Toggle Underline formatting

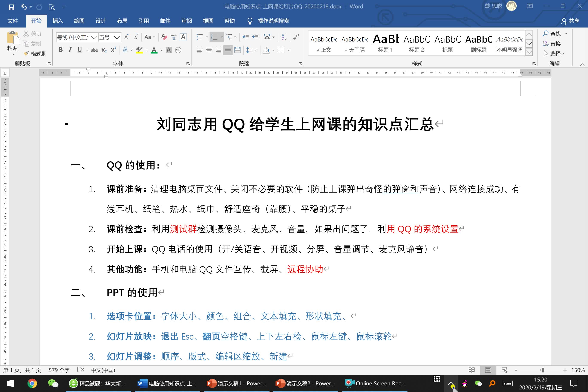tap(80, 50)
